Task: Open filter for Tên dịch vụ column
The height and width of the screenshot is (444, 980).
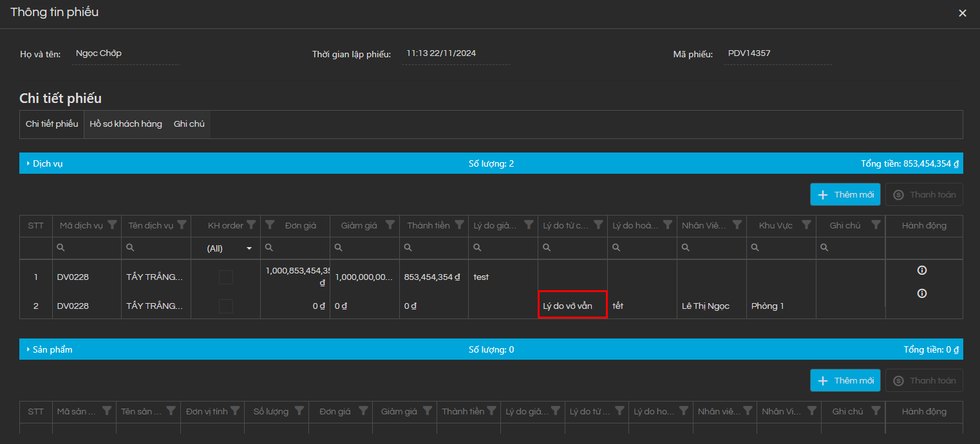Action: tap(182, 225)
